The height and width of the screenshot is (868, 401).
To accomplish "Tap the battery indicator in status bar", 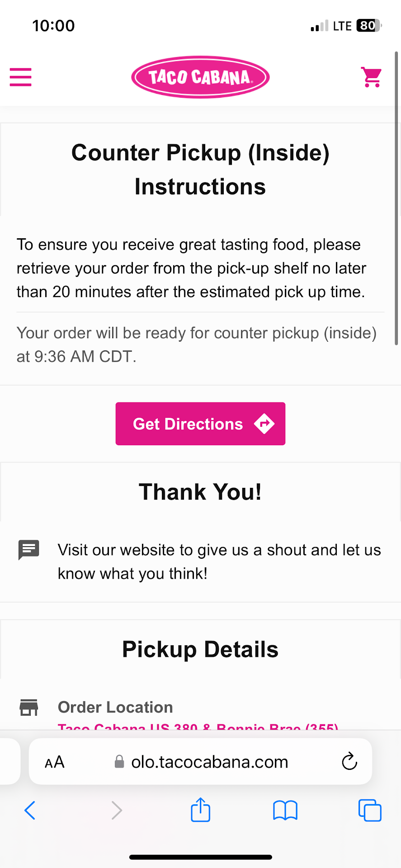I will (x=368, y=26).
